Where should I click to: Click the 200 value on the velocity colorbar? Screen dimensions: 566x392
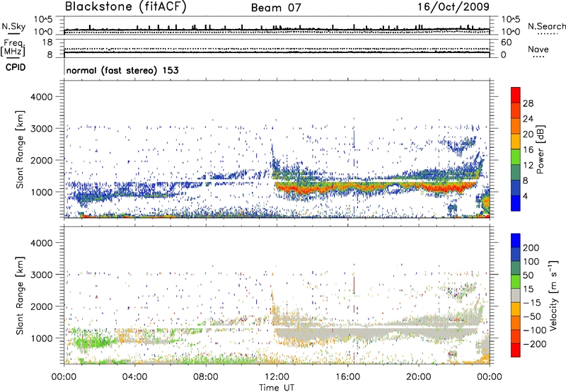coord(531,248)
